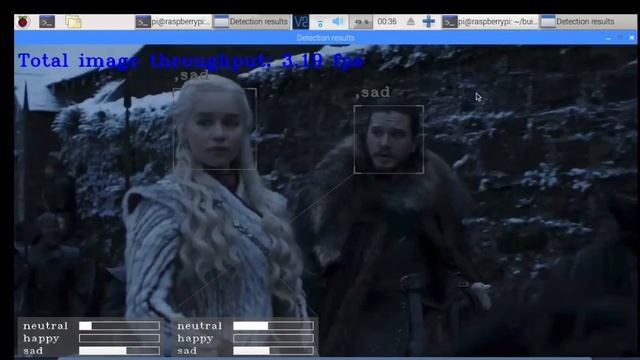
Task: Click the left panel neutral label
Action: click(45, 326)
